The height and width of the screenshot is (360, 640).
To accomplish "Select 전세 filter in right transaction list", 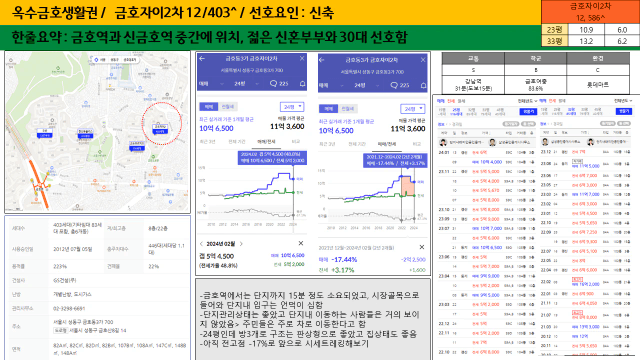I will (x=552, y=100).
